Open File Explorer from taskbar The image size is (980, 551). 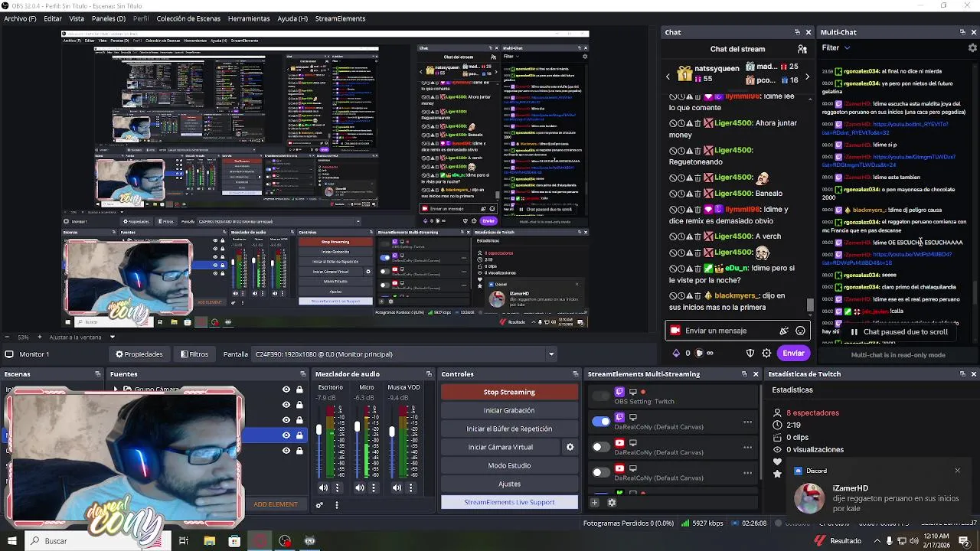(x=209, y=541)
